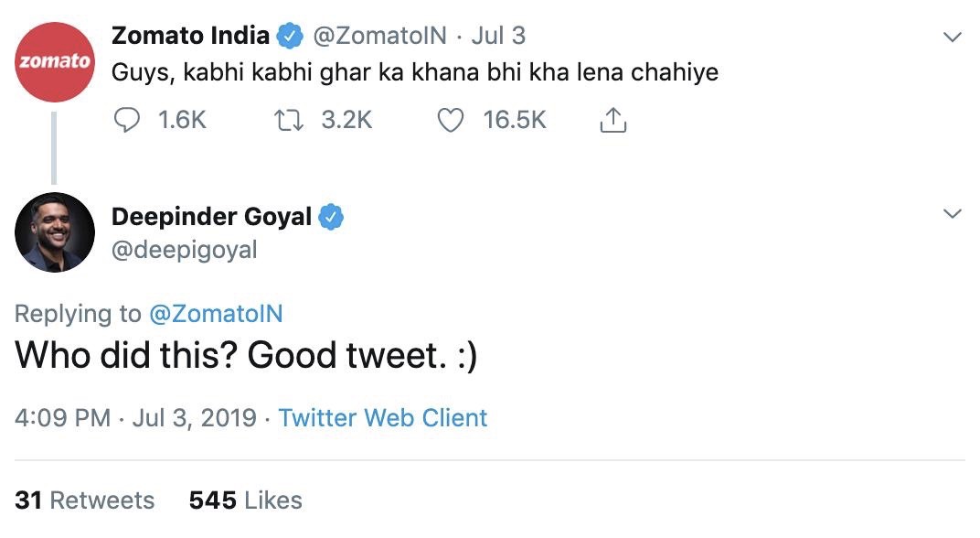Click Zomato India's verified badge
This screenshot has width=980, height=538.
pyautogui.click(x=291, y=37)
